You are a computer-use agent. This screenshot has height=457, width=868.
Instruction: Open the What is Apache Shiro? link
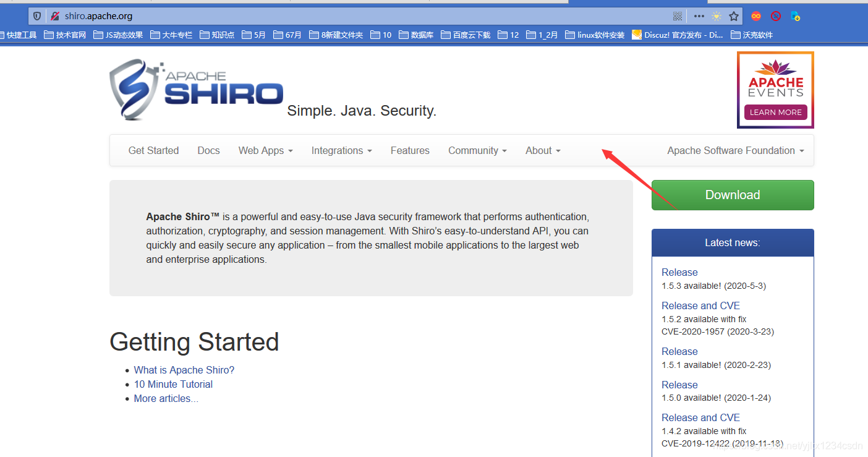tap(184, 370)
